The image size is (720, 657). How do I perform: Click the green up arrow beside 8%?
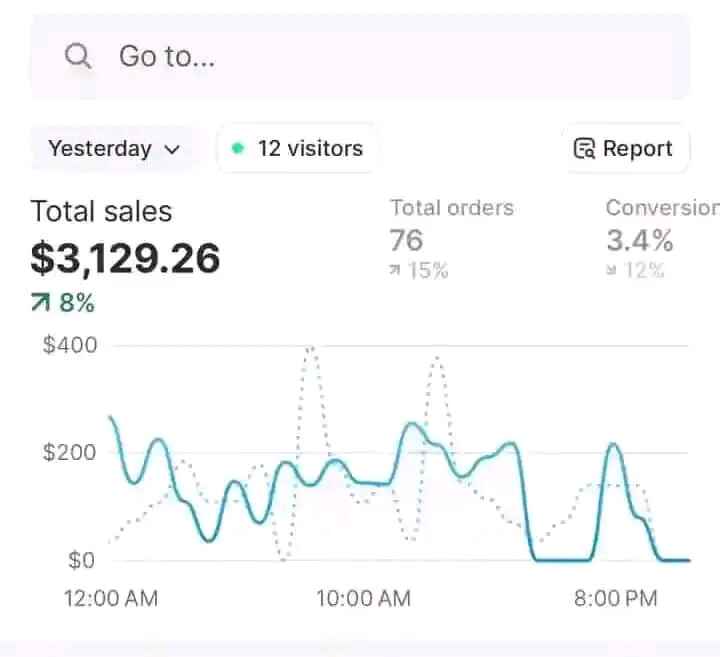point(41,304)
